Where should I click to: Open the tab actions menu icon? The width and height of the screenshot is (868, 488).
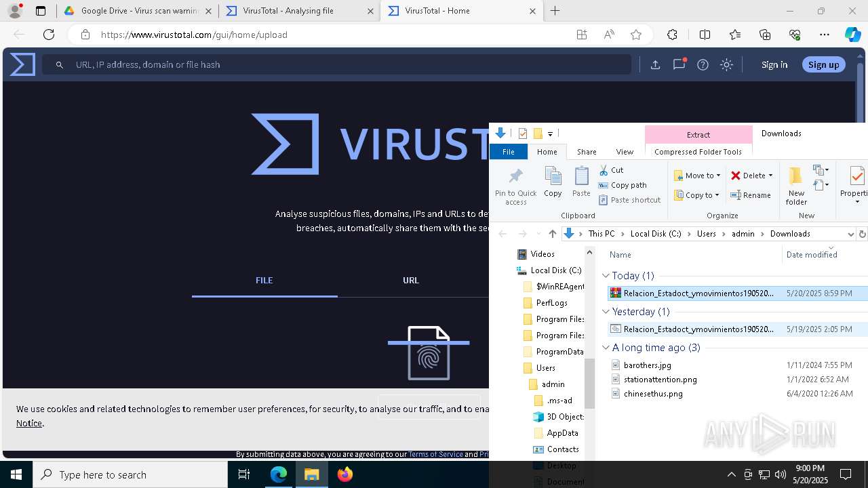point(41,11)
